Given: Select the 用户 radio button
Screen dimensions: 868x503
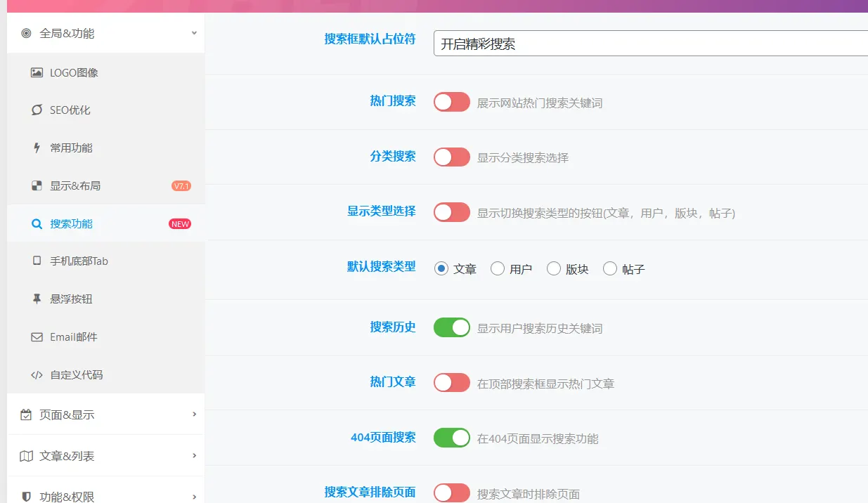Looking at the screenshot, I should (x=497, y=268).
